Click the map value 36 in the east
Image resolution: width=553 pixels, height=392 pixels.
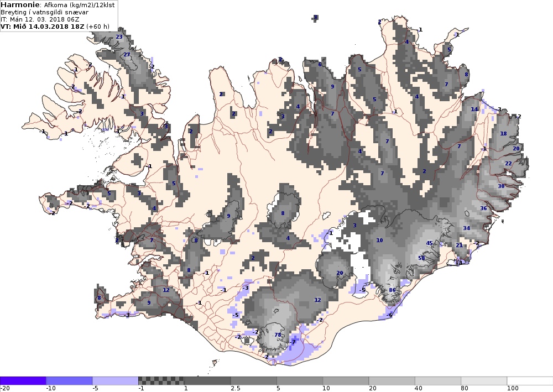pyautogui.click(x=483, y=208)
